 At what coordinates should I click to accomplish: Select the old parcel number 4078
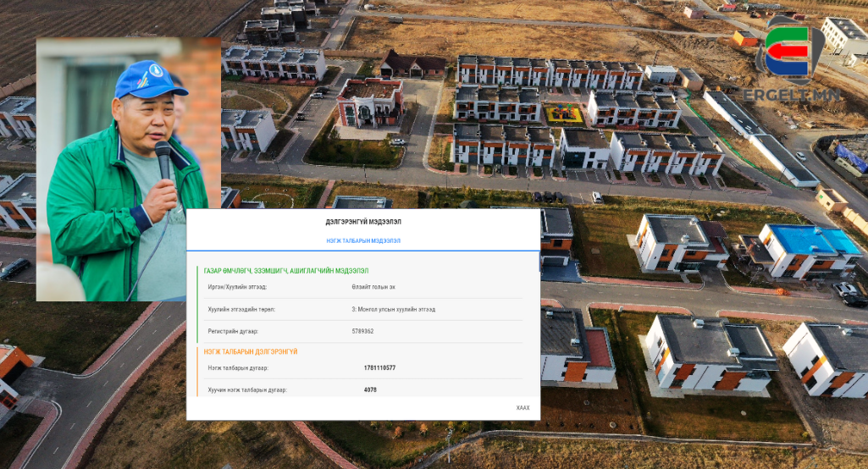coord(370,390)
